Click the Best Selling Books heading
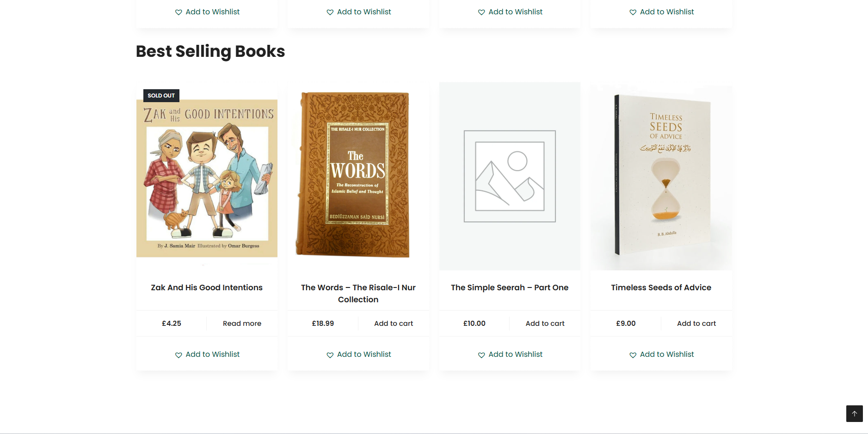 click(x=210, y=51)
